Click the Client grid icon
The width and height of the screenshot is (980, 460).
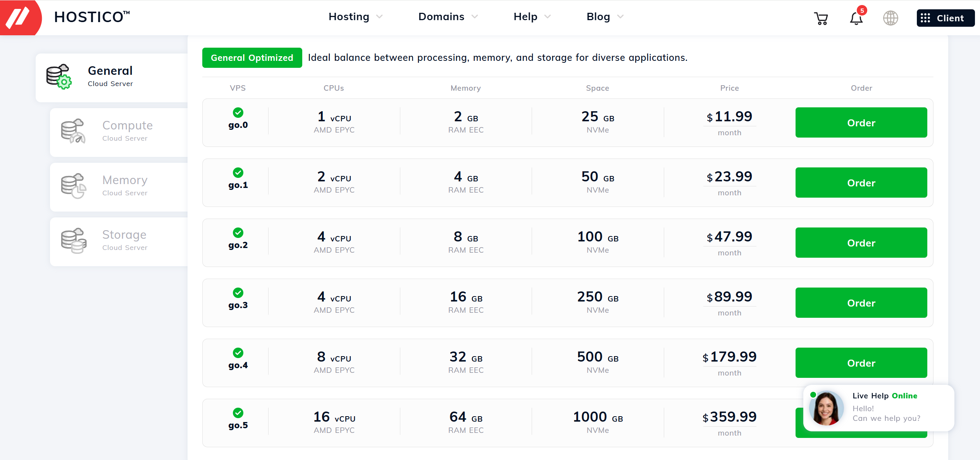click(925, 18)
